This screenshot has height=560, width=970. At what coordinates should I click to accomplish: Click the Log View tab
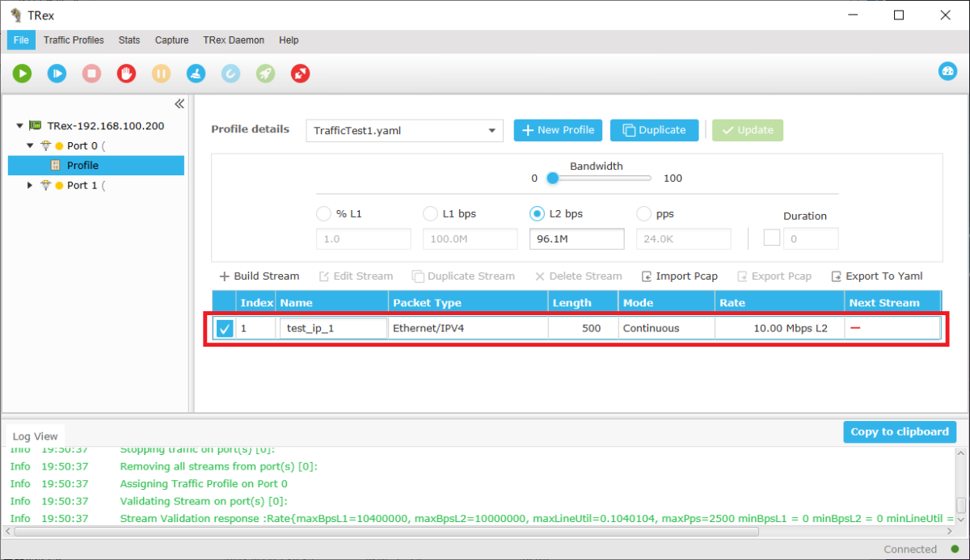tap(35, 436)
